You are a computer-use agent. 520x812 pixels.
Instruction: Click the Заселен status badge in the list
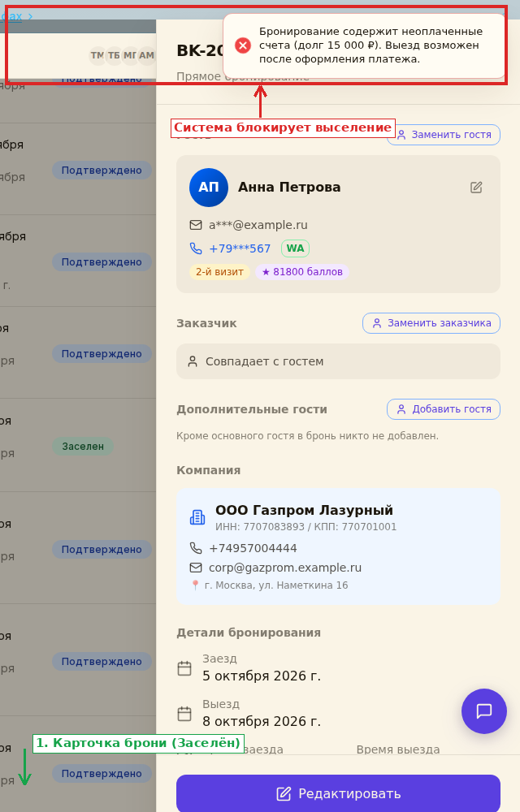pos(83,447)
